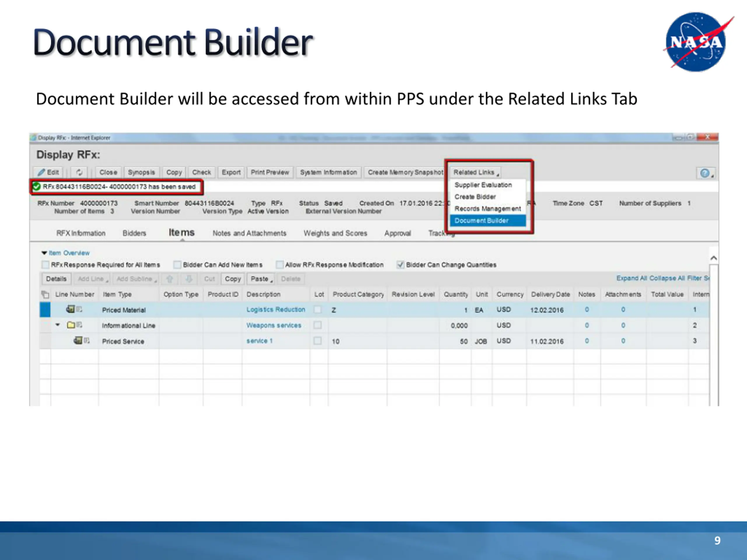The image size is (747, 560).
Task: Click the Export button
Action: [231, 172]
